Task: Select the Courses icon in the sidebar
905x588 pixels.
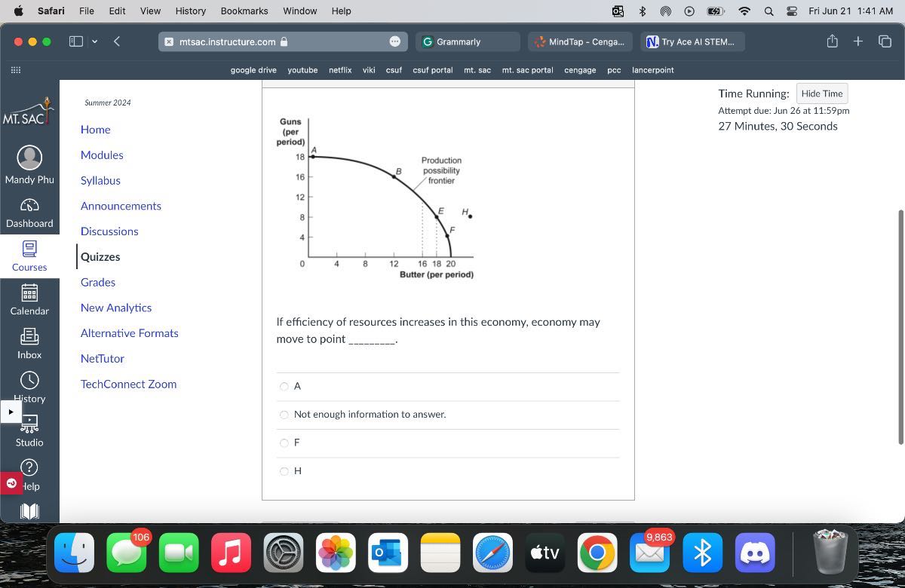Action: pos(29,256)
